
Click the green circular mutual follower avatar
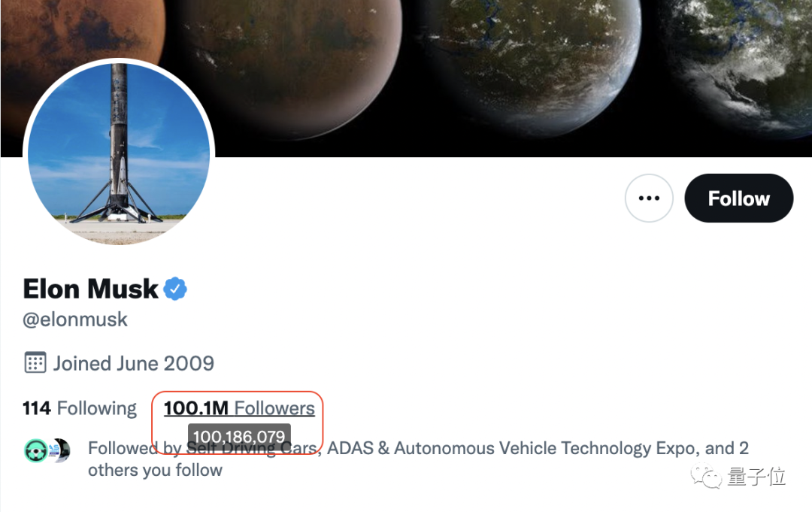[37, 450]
